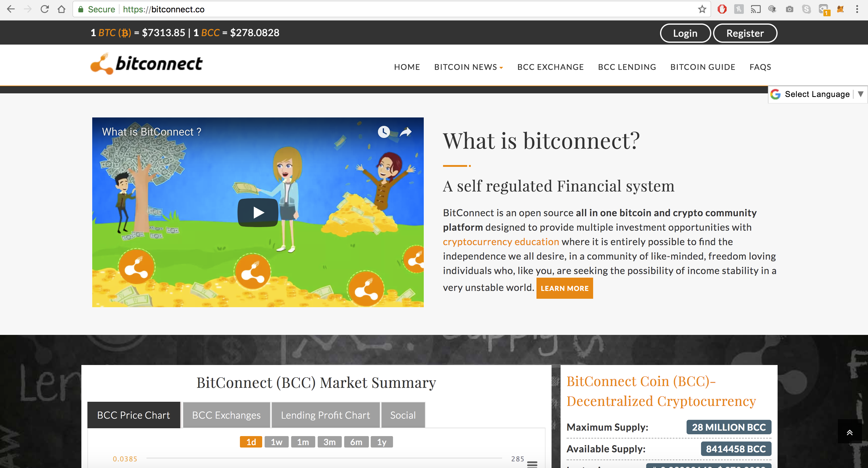Image resolution: width=868 pixels, height=468 pixels.
Task: Open the Home navigation link
Action: (x=407, y=67)
